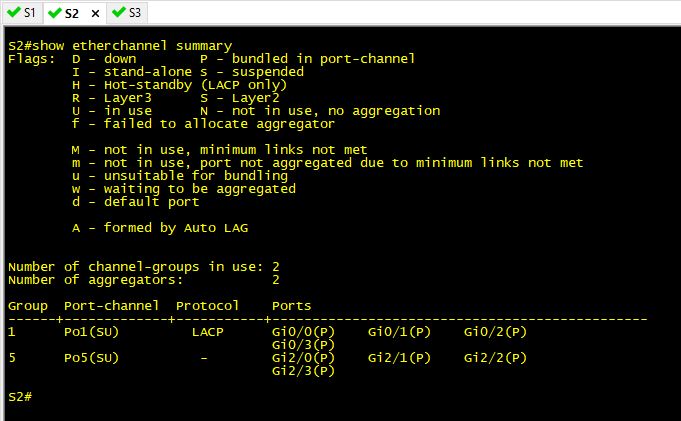Click the LACP protocol value

(208, 332)
